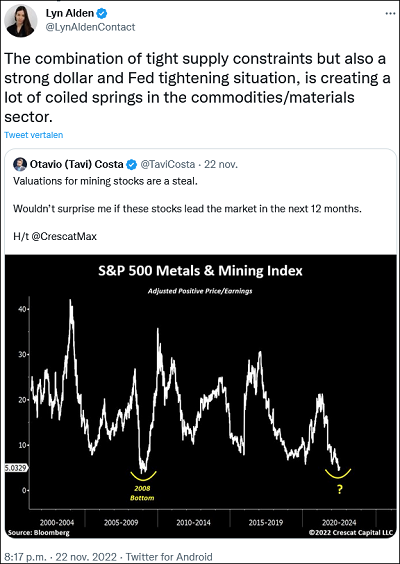Click the Tweet vertalen link
Image resolution: width=400 pixels, height=564 pixels.
tap(34, 135)
